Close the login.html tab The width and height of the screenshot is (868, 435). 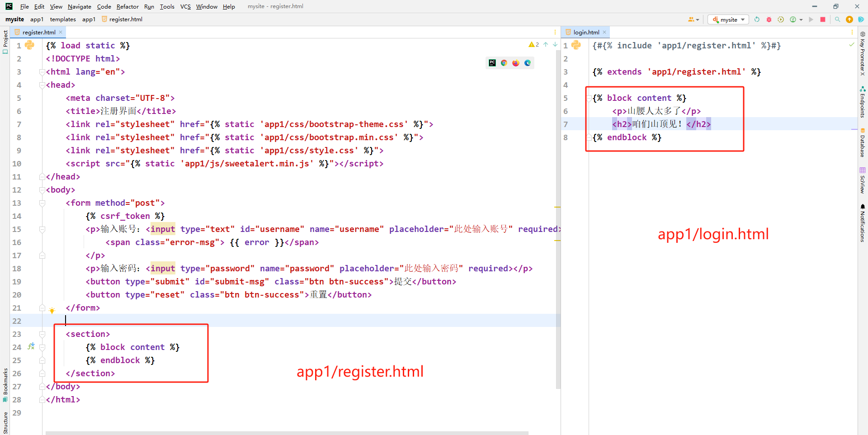(x=604, y=32)
